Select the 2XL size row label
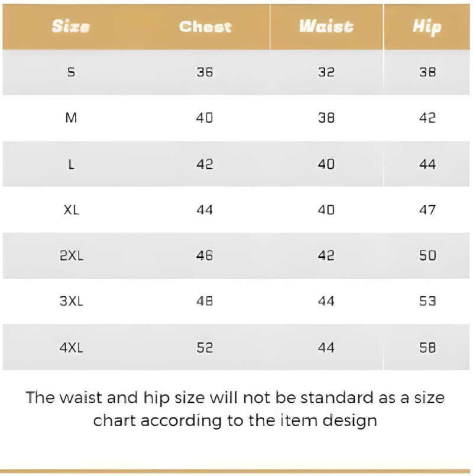Image resolution: width=473 pixels, height=476 pixels. (71, 255)
